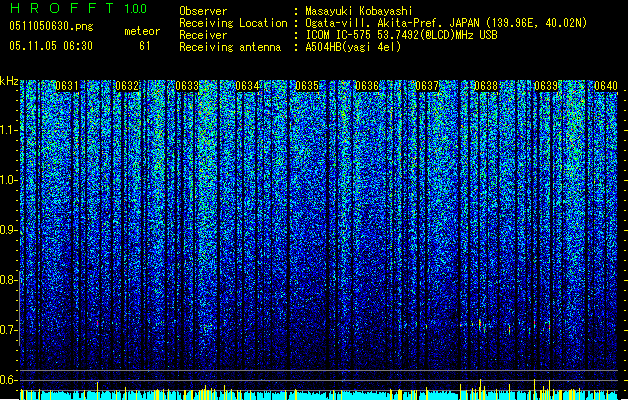Click the 0638 time marker
The height and width of the screenshot is (400, 629).
(x=486, y=86)
